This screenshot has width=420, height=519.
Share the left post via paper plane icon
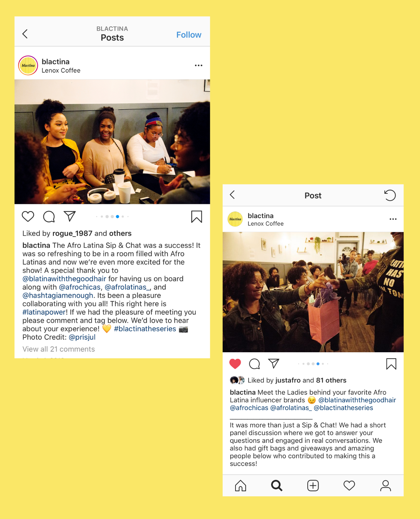click(70, 216)
